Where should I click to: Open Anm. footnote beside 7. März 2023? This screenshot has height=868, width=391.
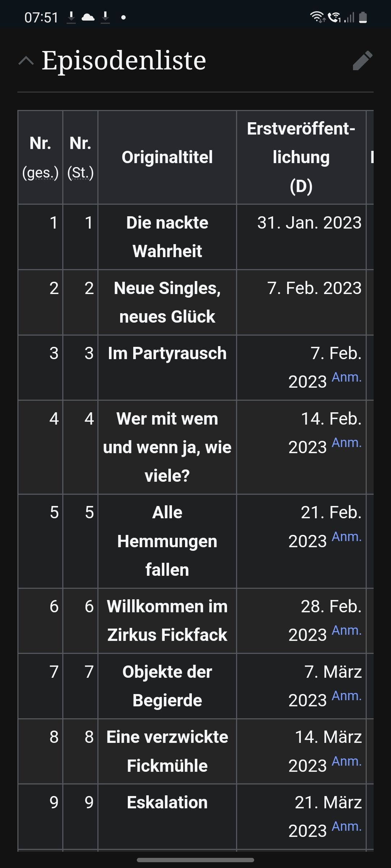pos(346,696)
